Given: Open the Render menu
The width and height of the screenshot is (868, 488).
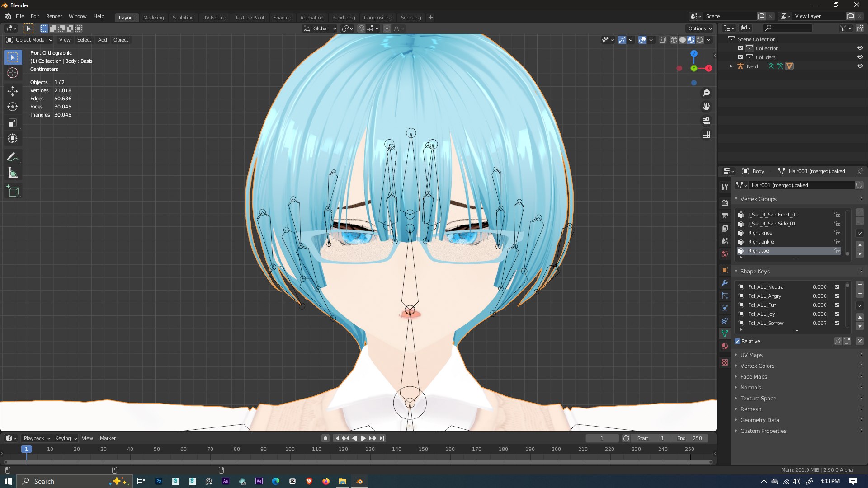Looking at the screenshot, I should pyautogui.click(x=54, y=16).
